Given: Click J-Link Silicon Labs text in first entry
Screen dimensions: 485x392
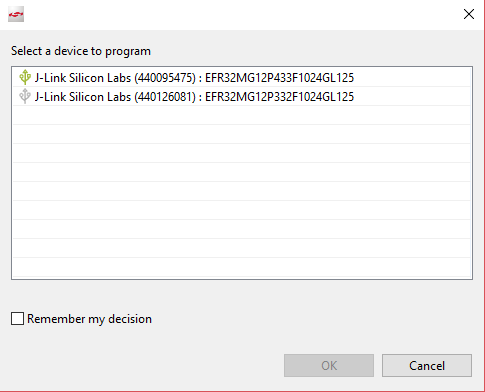Looking at the screenshot, I should (x=83, y=78).
